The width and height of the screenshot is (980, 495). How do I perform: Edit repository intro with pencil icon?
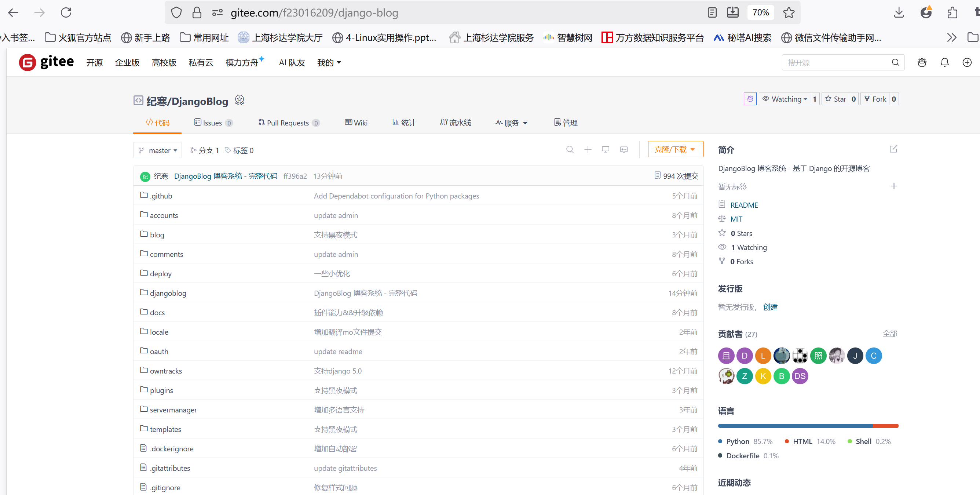893,149
